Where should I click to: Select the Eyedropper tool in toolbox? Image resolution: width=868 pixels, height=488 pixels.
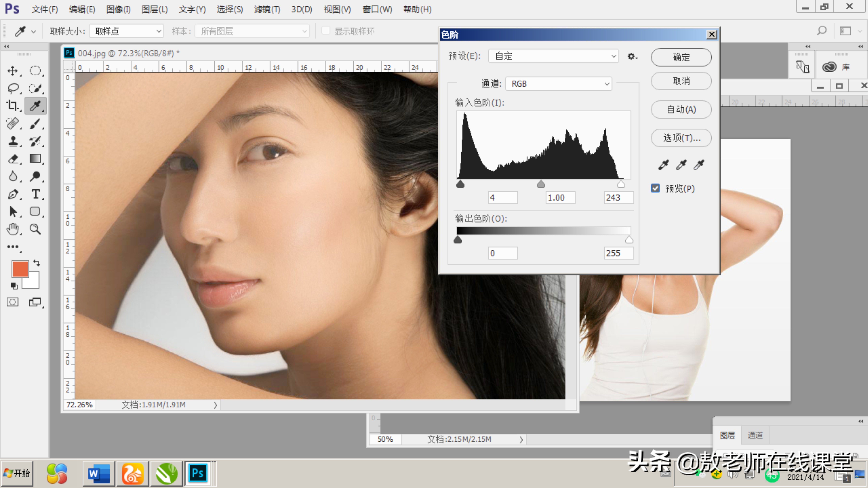[x=35, y=106]
